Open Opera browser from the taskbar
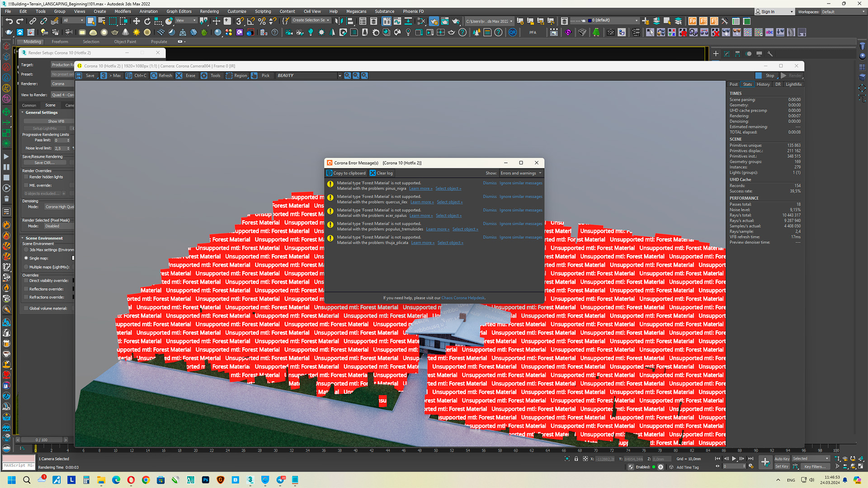Image resolution: width=868 pixels, height=488 pixels. (131, 480)
